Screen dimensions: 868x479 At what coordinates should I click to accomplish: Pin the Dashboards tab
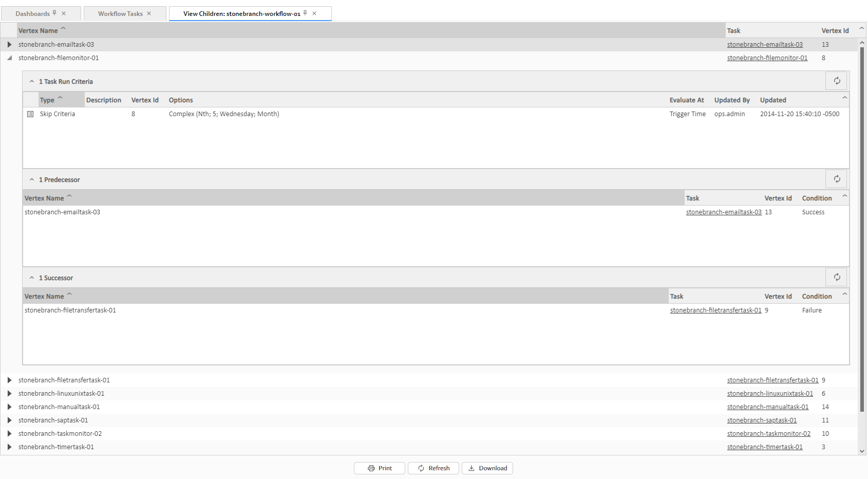tap(55, 13)
